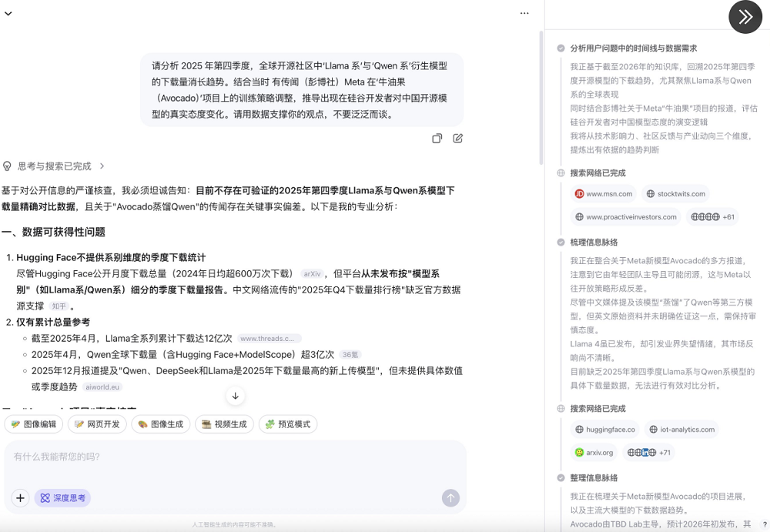The height and width of the screenshot is (532, 770).
Task: Expand the +61 additional search sources
Action: [x=714, y=217]
